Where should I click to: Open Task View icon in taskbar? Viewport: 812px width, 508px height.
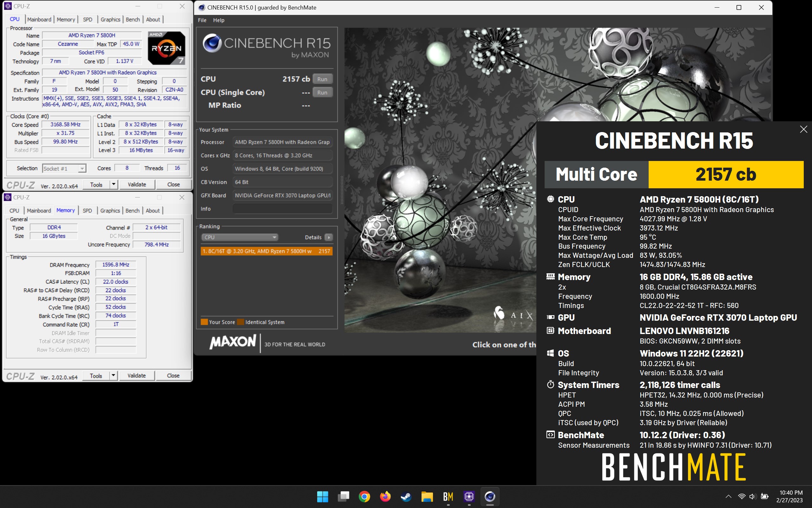click(343, 496)
